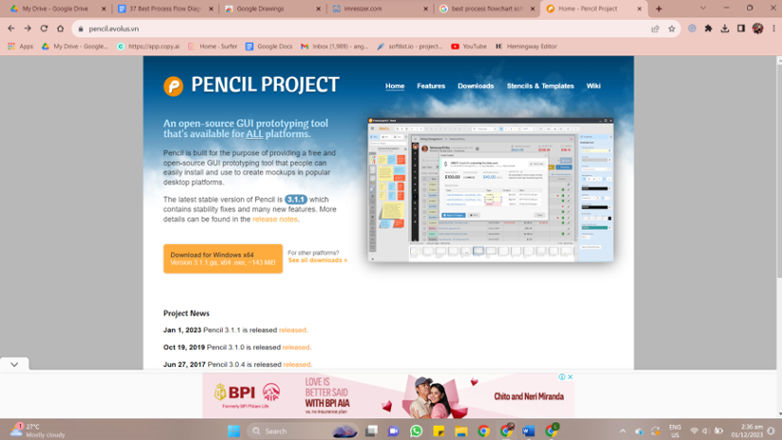Viewport: 782px width, 440px height.
Task: Click Download for Windows x64 button
Action: point(222,258)
